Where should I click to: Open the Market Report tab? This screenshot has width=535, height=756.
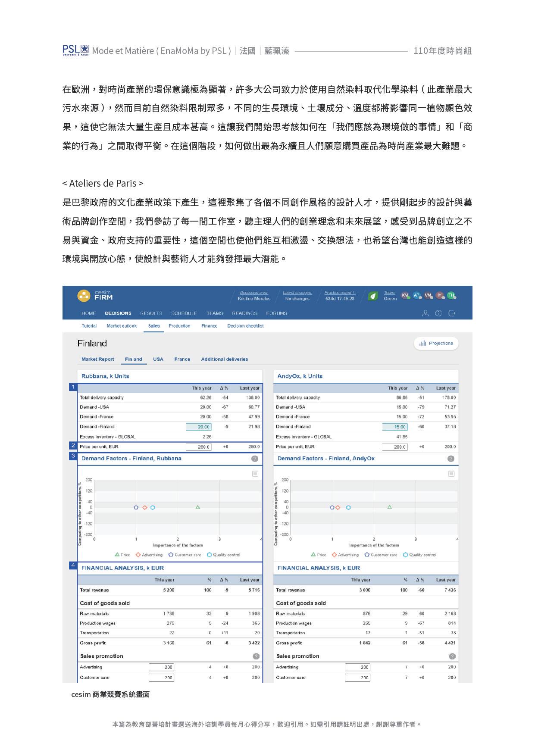[98, 359]
